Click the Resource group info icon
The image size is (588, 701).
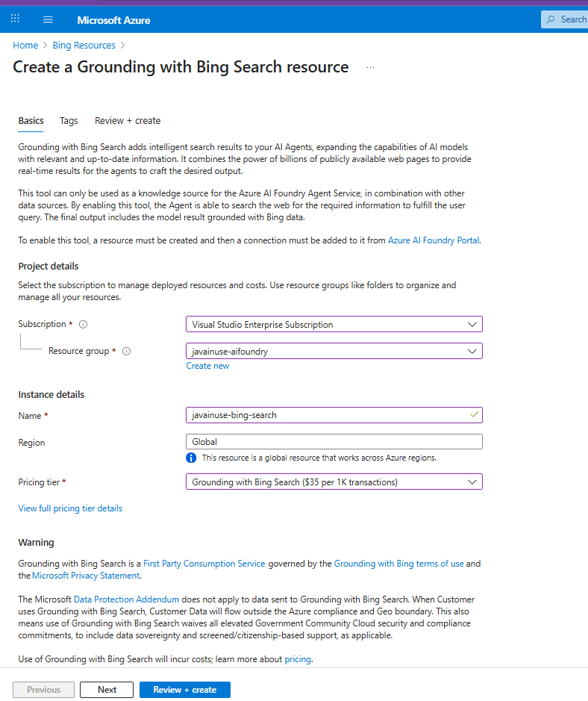(x=126, y=351)
